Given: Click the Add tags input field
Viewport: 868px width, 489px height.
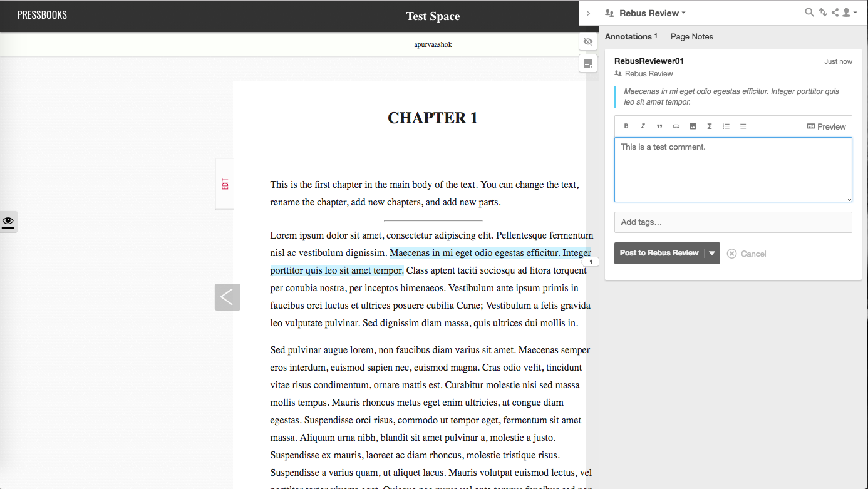Looking at the screenshot, I should [x=733, y=222].
